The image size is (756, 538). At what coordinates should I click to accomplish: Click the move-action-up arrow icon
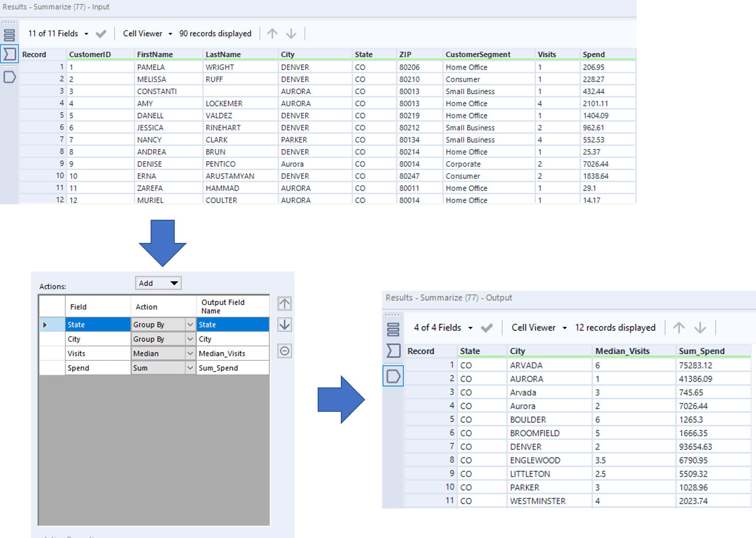(x=284, y=303)
